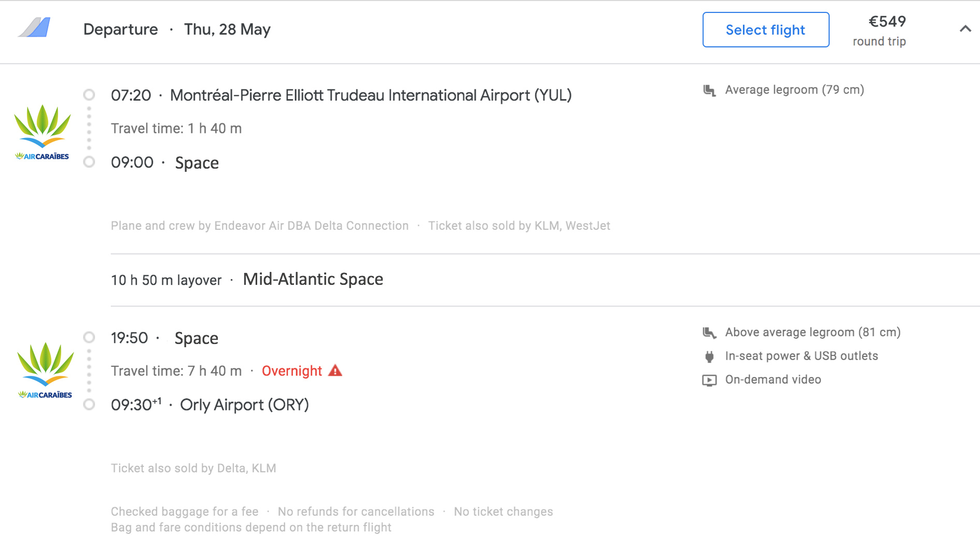Click the Orly Airport (ORY) text

click(244, 405)
